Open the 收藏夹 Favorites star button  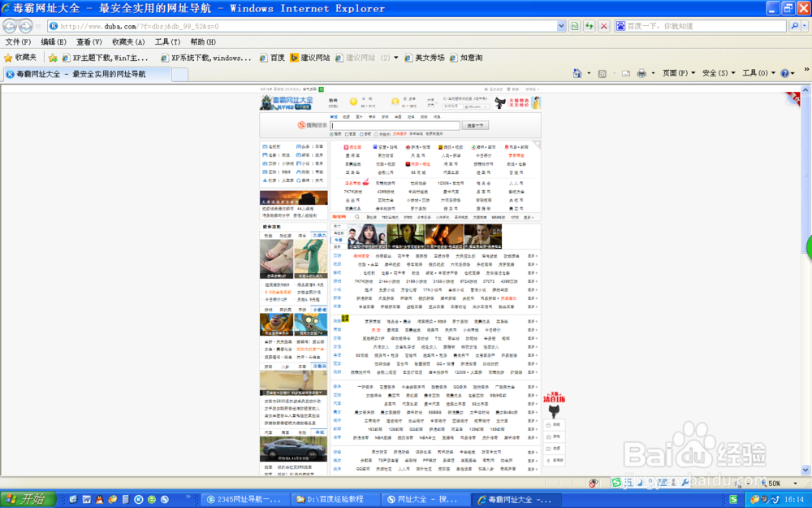coord(20,58)
